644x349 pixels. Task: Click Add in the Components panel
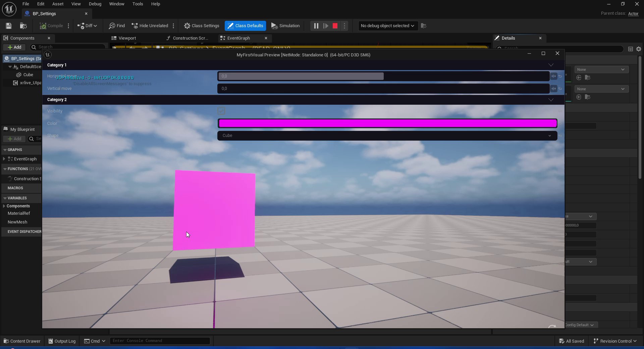14,47
